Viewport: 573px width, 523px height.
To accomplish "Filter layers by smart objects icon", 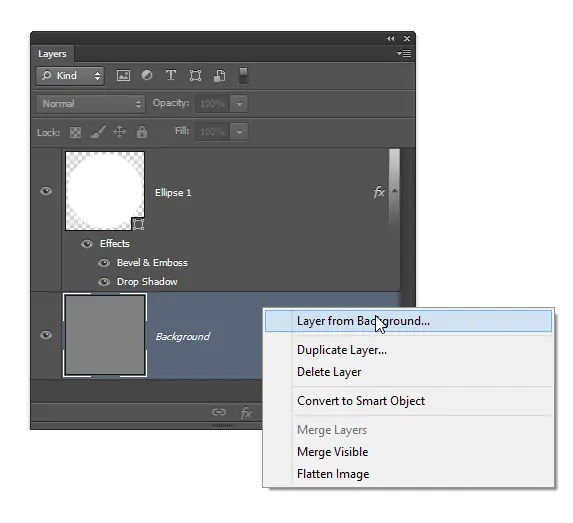I will click(x=219, y=76).
